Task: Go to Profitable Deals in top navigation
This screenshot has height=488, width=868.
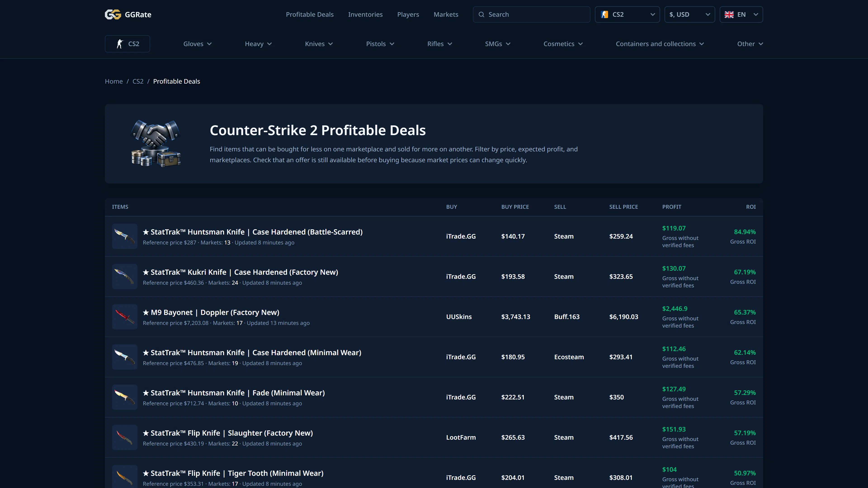Action: pos(310,14)
